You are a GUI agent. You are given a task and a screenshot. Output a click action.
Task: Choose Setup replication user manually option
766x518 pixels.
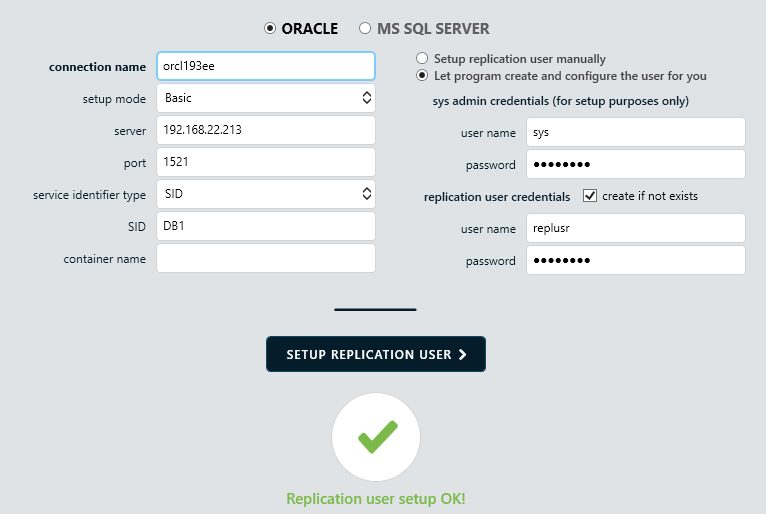pyautogui.click(x=422, y=59)
